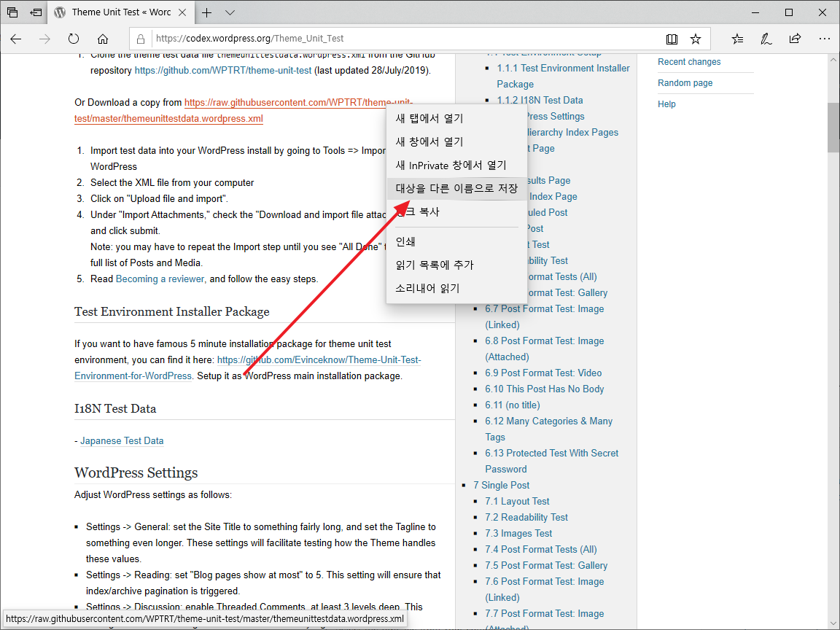Image resolution: width=840 pixels, height=630 pixels.
Task: Share this page icon
Action: tap(795, 39)
